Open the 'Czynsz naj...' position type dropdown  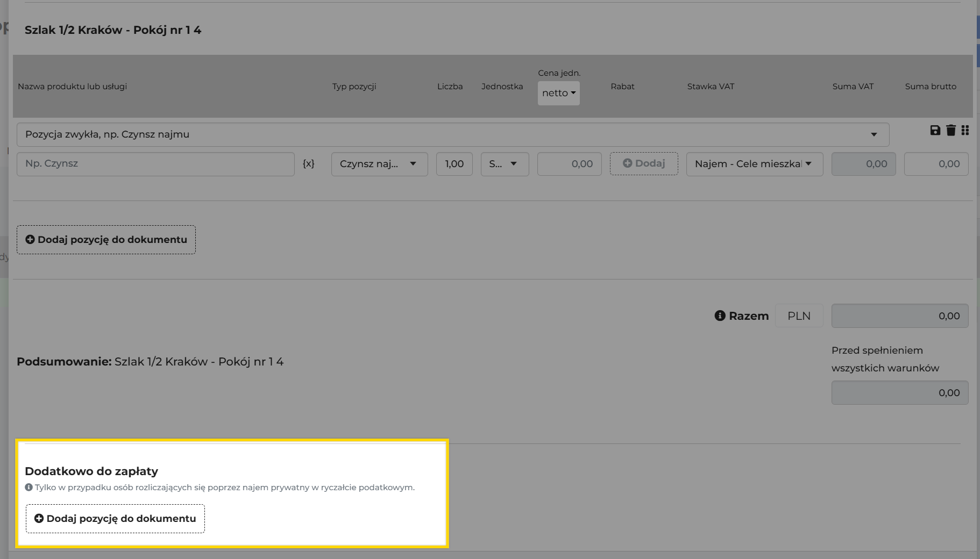pos(380,164)
